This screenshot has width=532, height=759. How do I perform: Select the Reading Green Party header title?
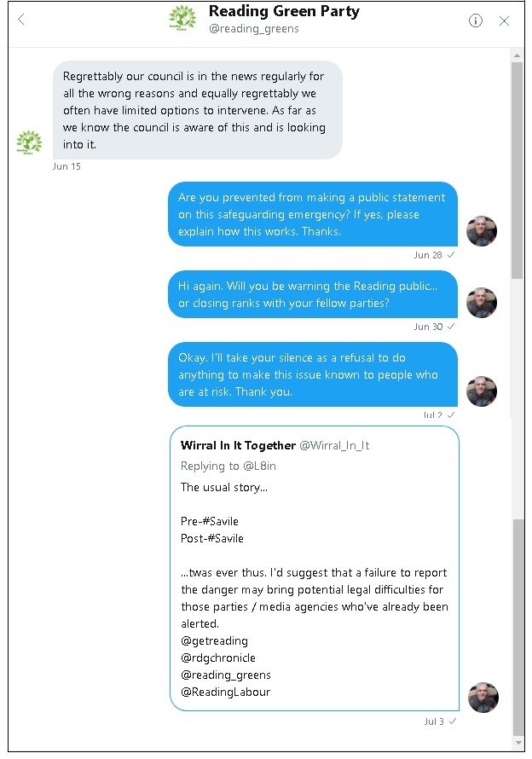(283, 11)
